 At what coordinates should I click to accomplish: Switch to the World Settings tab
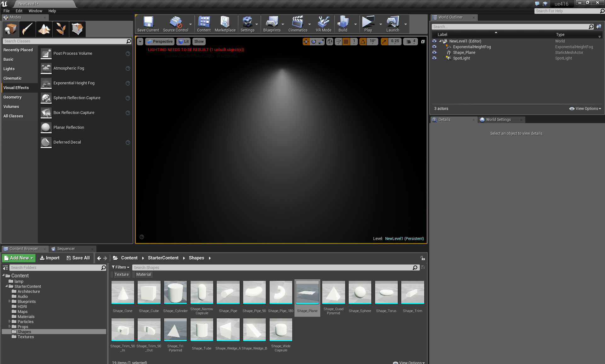tap(498, 120)
